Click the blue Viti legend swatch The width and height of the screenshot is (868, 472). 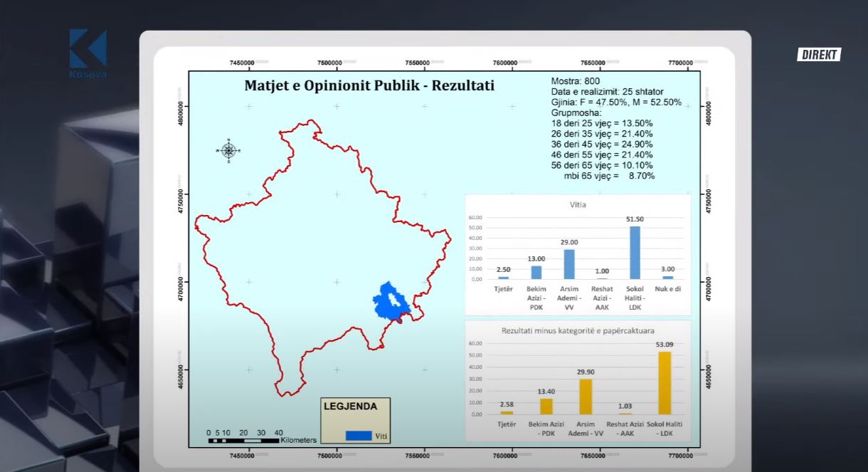point(359,436)
